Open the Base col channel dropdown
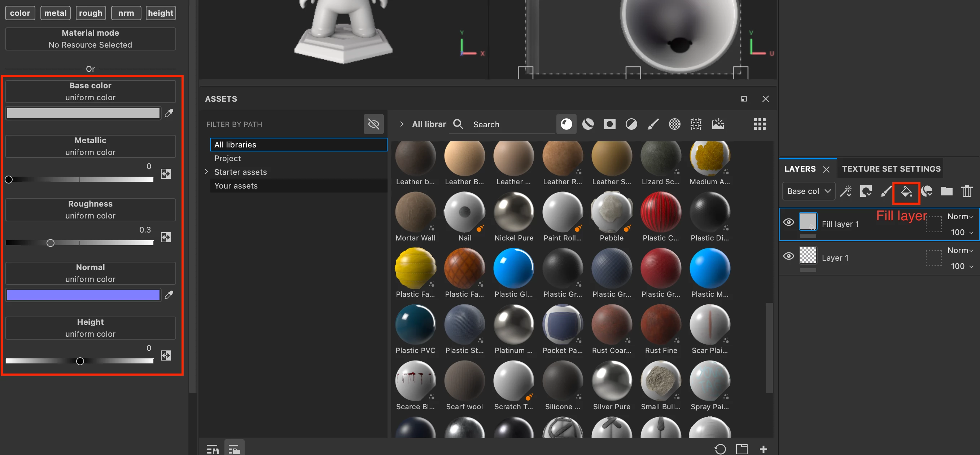 pyautogui.click(x=808, y=191)
